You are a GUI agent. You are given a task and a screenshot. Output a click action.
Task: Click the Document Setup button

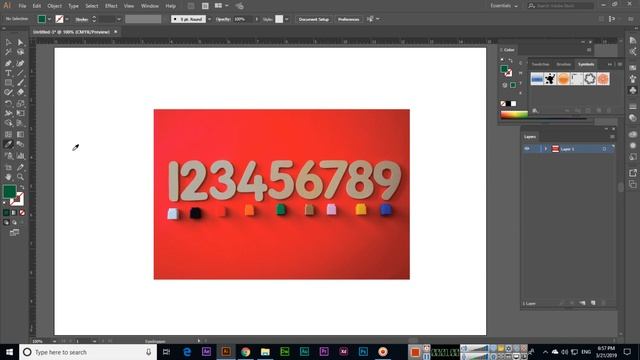click(313, 19)
